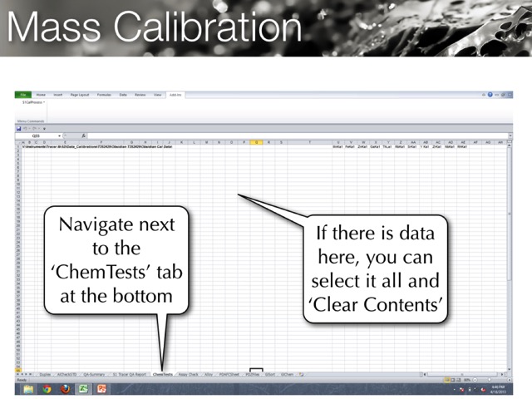The height and width of the screenshot is (399, 532).
Task: Switch to Excel in the taskbar
Action: tap(84, 388)
